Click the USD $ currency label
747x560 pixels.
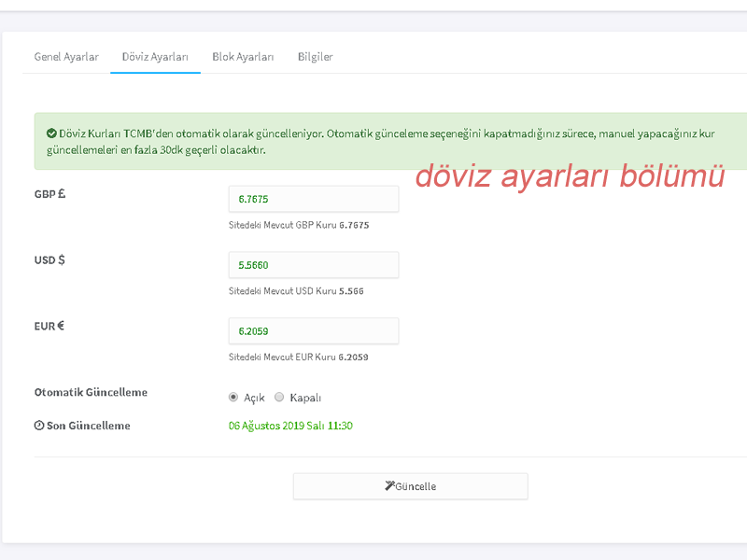pos(49,260)
